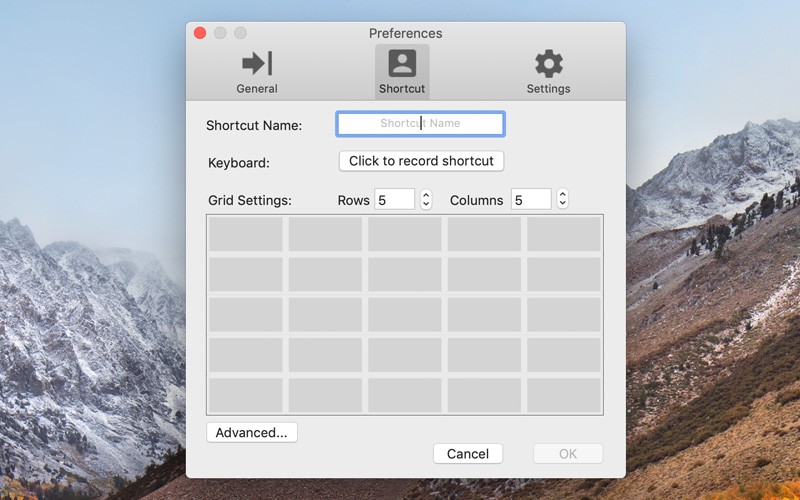The height and width of the screenshot is (500, 800).
Task: Confirm with the OK button
Action: point(568,454)
